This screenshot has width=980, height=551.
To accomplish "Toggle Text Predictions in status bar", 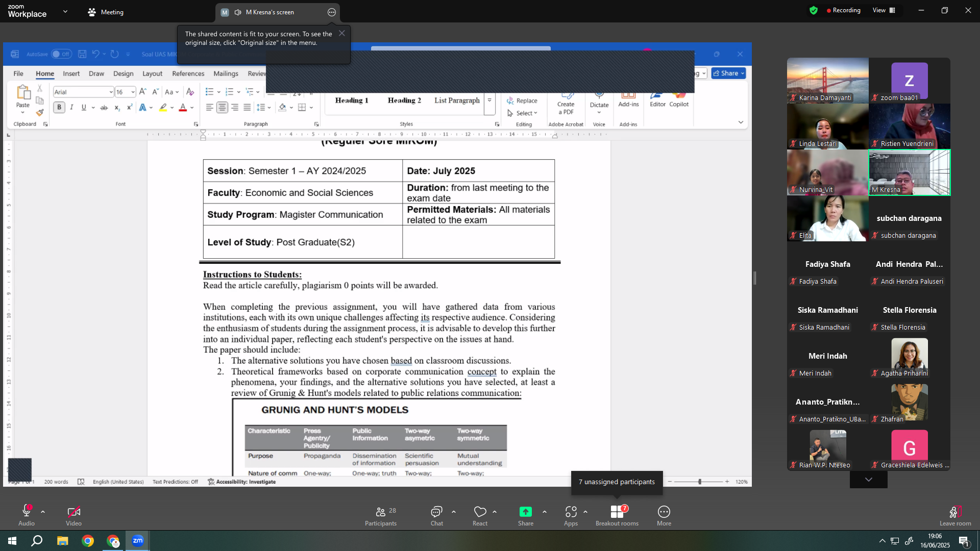I will [x=175, y=482].
